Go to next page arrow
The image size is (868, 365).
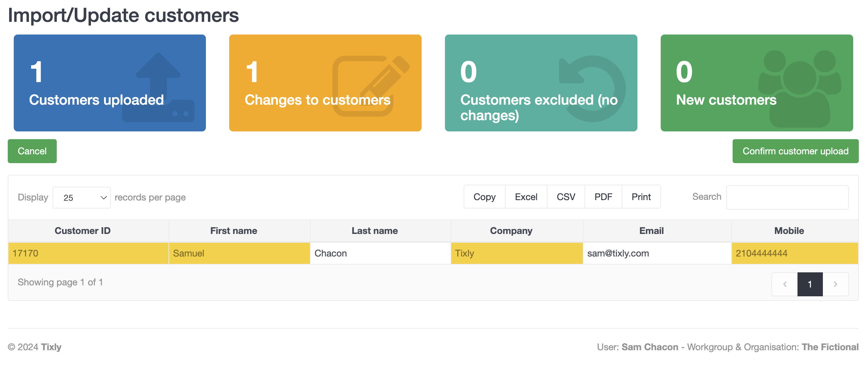coord(835,284)
